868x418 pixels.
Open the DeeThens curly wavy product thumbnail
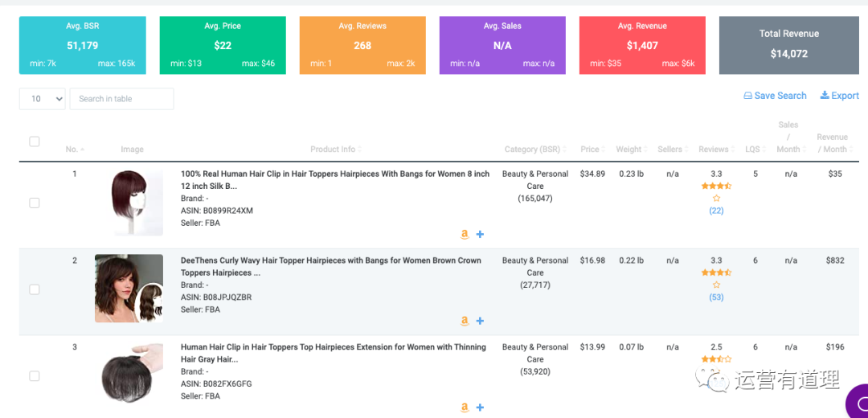coord(129,289)
